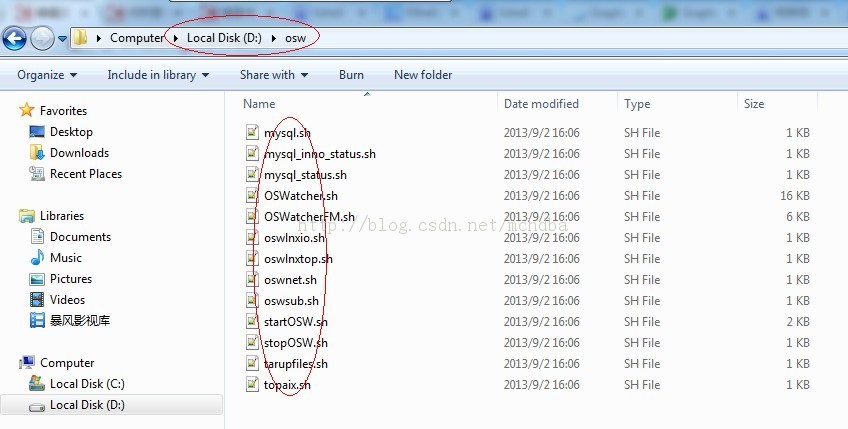Click the OSWatcherFM.sh file icon

252,216
